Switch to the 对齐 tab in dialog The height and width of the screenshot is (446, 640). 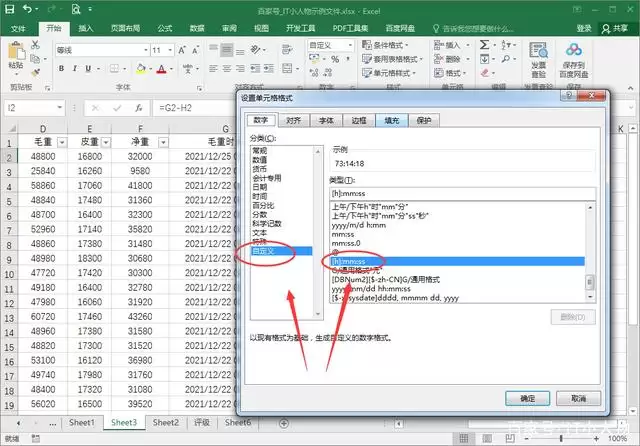point(293,120)
